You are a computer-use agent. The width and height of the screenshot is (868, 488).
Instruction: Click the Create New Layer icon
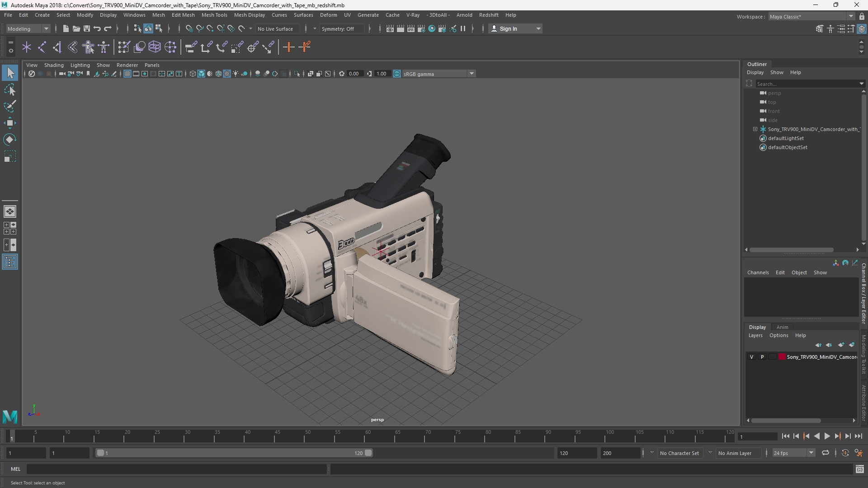(841, 345)
